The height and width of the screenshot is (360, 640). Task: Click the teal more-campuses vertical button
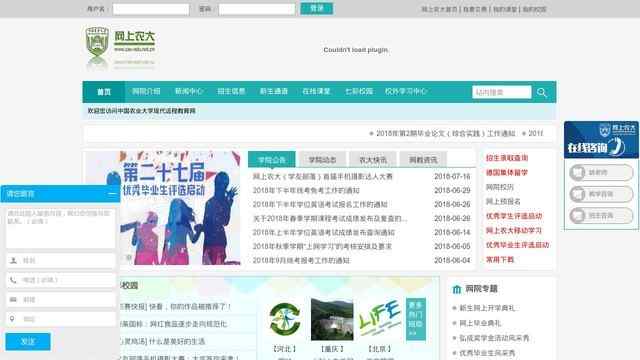[x=416, y=319]
